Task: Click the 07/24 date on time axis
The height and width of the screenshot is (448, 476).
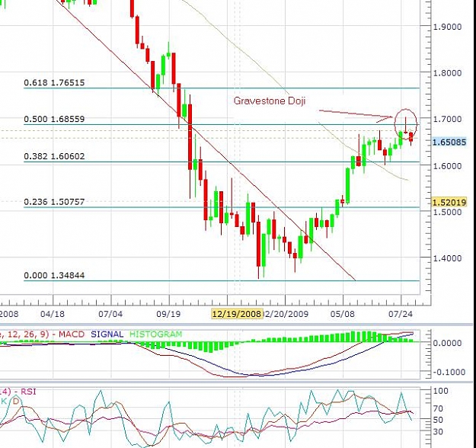Action: pyautogui.click(x=401, y=314)
